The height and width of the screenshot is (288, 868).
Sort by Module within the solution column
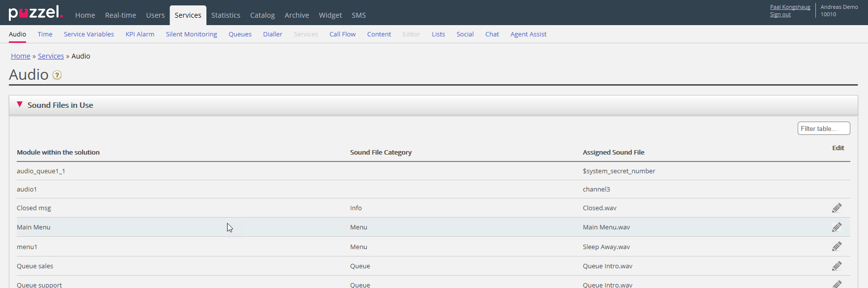(x=58, y=152)
